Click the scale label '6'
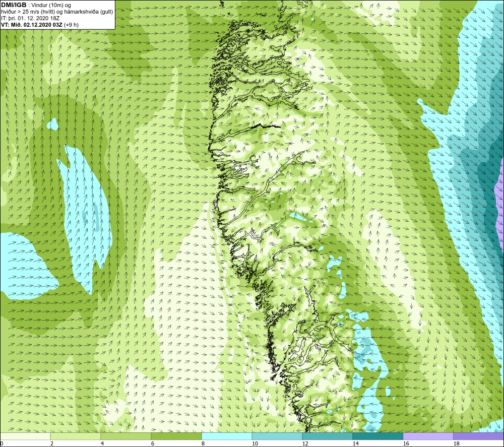The height and width of the screenshot is (447, 504). pyautogui.click(x=153, y=444)
